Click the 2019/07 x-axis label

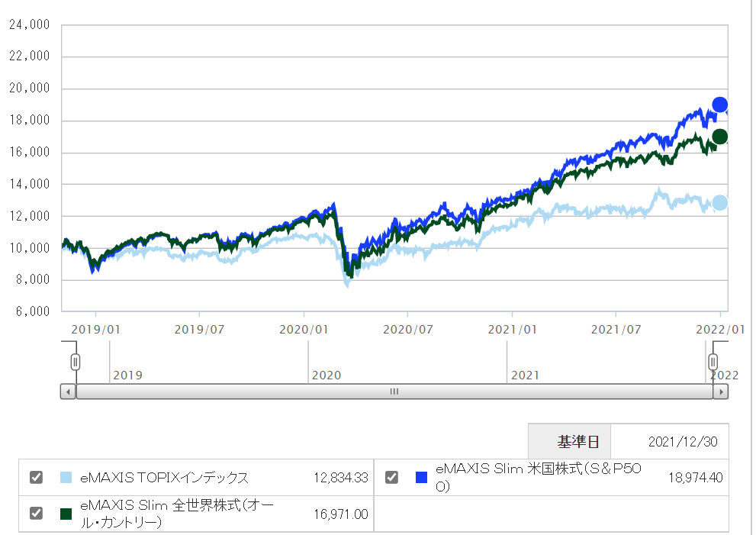199,330
